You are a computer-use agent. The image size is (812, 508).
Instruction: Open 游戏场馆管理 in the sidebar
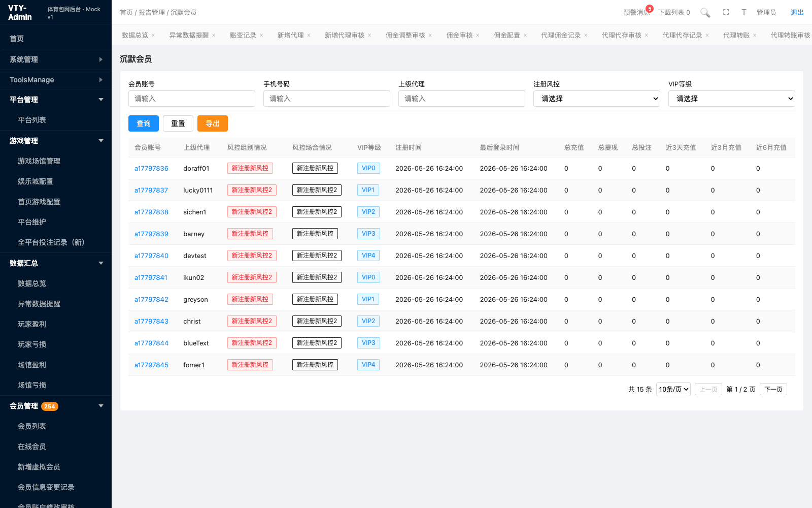pyautogui.click(x=56, y=161)
